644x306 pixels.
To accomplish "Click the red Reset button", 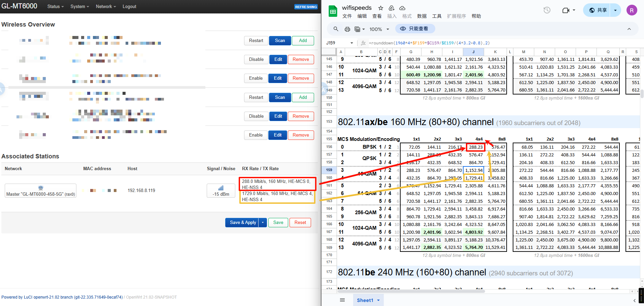I will click(300, 223).
